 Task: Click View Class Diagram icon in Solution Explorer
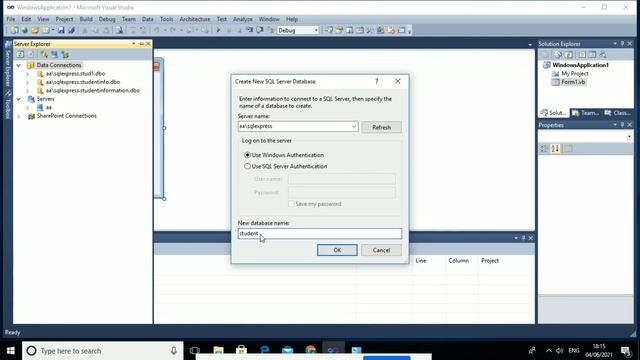coord(603,54)
